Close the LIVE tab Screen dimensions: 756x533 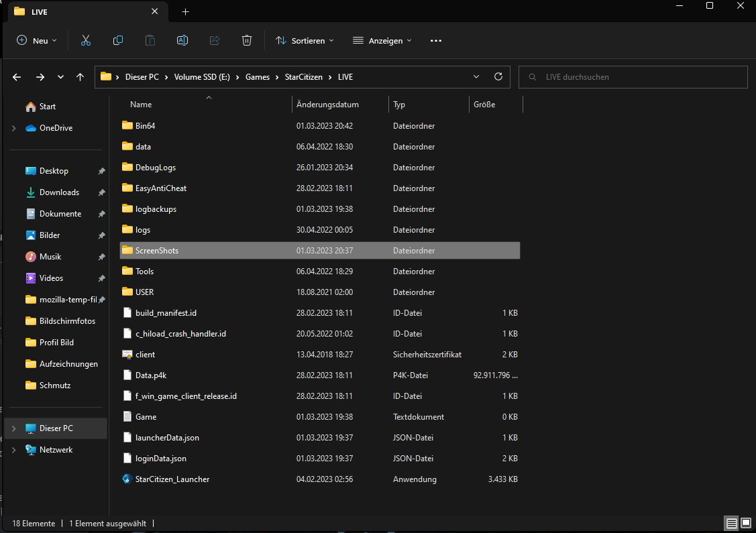click(155, 11)
